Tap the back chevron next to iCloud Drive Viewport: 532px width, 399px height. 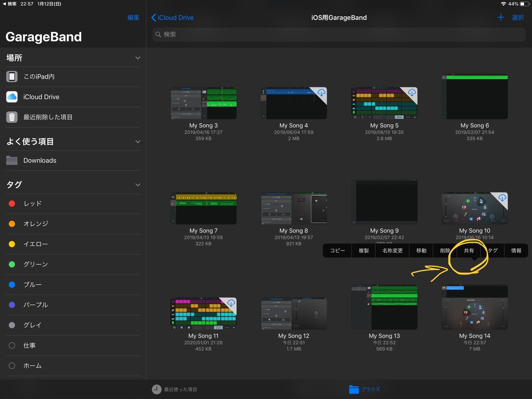tap(153, 17)
